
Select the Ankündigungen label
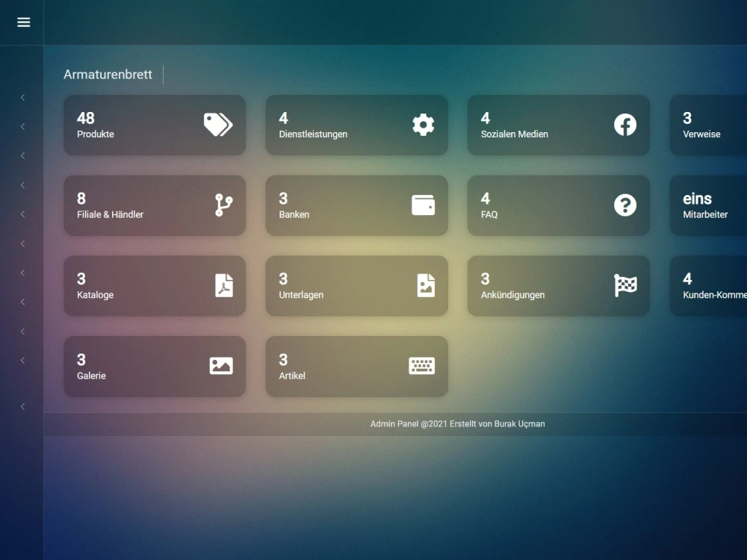(512, 295)
